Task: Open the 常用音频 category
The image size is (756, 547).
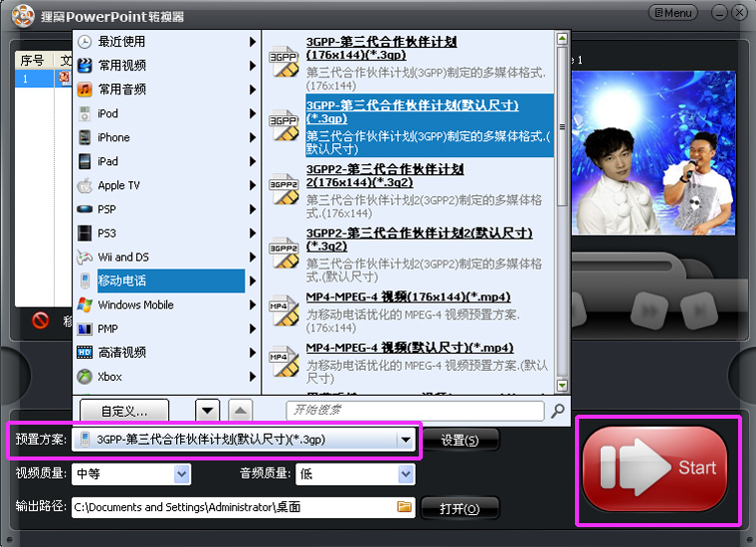Action: 166,90
